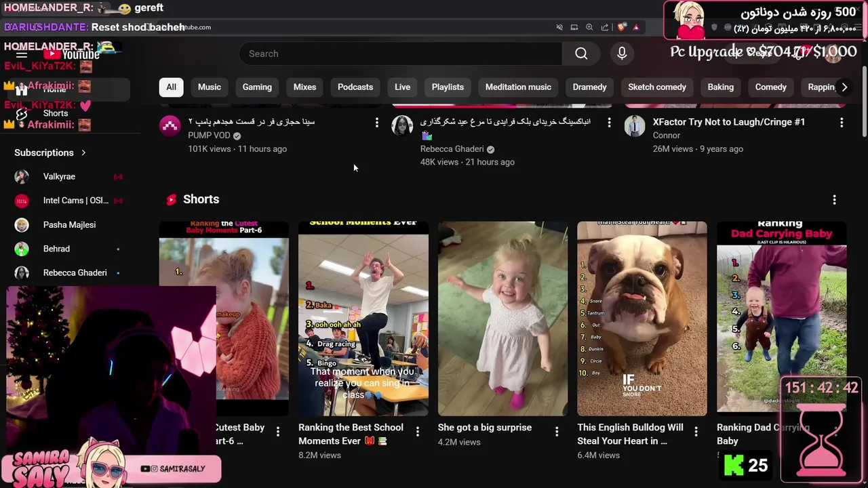Click the Connor channel avatar
Viewport: 868px width, 488px height.
(x=635, y=126)
